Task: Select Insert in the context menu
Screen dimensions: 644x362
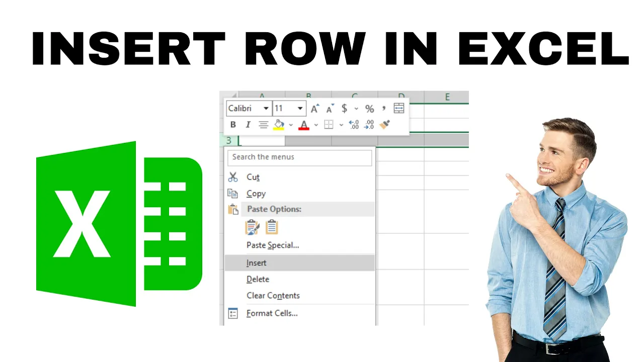Action: (x=300, y=263)
